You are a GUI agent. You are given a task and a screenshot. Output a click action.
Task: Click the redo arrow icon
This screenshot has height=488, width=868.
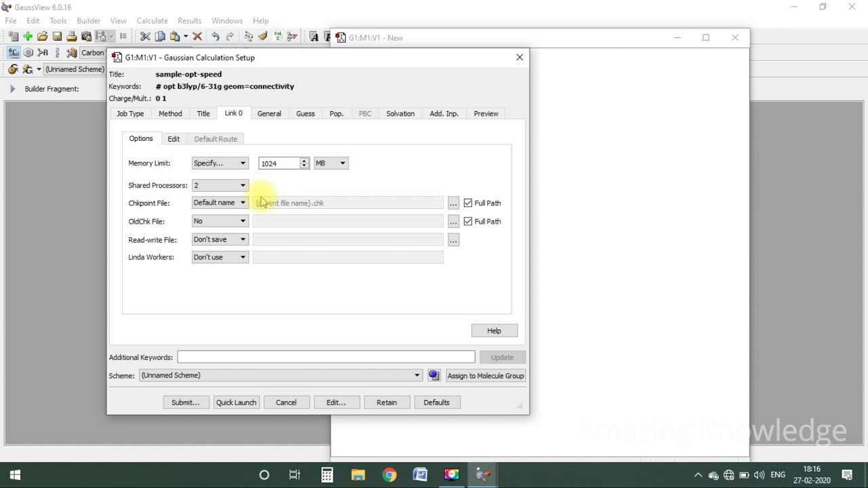(x=231, y=37)
